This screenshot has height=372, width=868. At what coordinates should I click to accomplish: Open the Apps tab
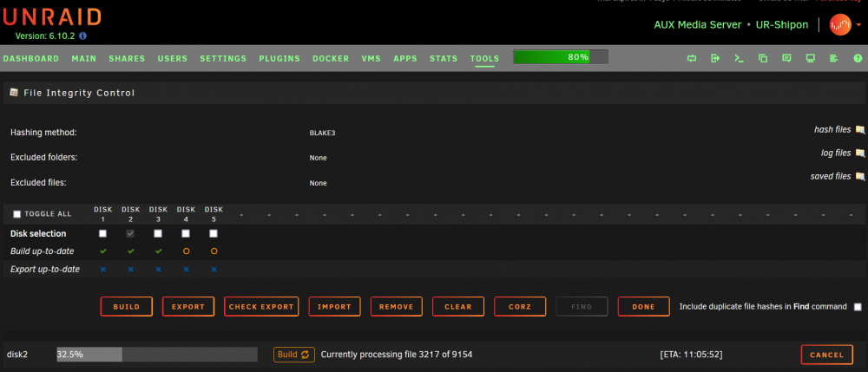pos(405,59)
